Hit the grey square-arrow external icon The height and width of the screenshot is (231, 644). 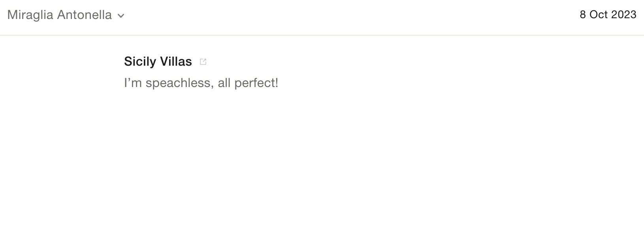(x=203, y=62)
